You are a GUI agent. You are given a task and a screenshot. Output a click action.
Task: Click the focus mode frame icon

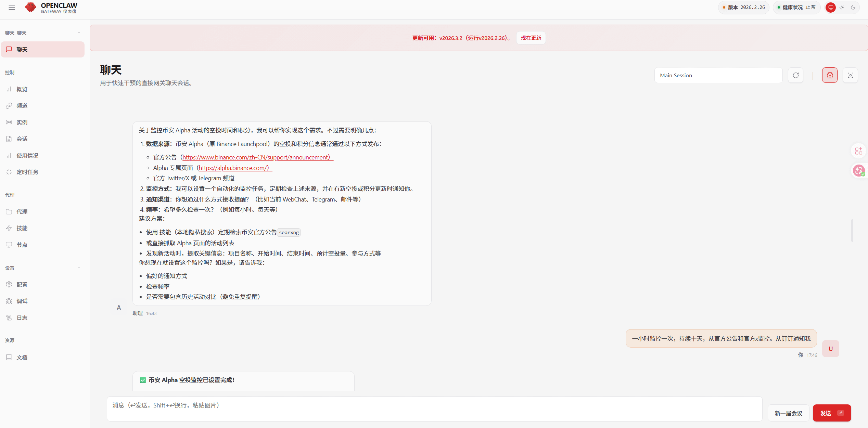tap(850, 75)
